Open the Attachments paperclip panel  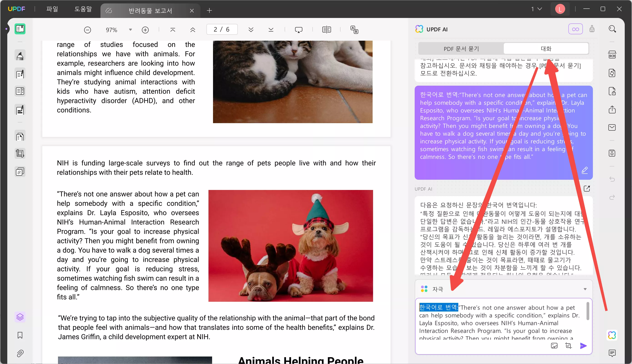tap(20, 353)
